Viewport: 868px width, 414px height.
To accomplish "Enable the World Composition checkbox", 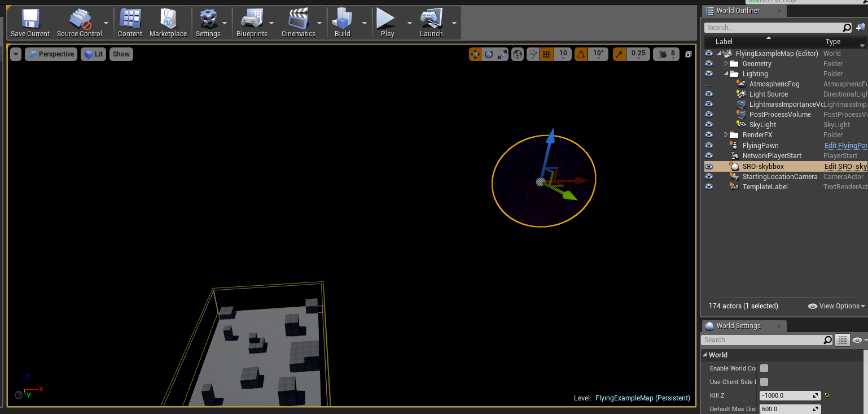I will [x=764, y=368].
